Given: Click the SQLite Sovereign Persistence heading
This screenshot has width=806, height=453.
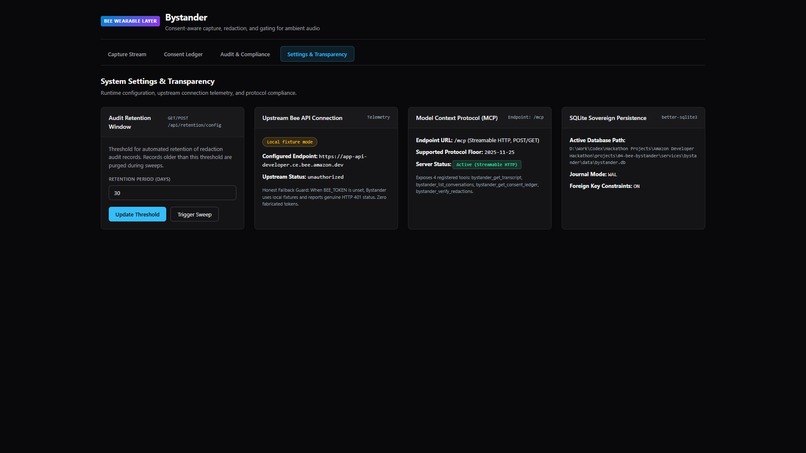Looking at the screenshot, I should point(608,118).
